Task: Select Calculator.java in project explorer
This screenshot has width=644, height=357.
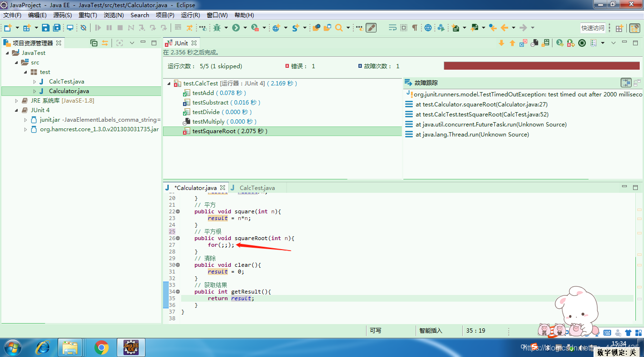Action: tap(69, 91)
